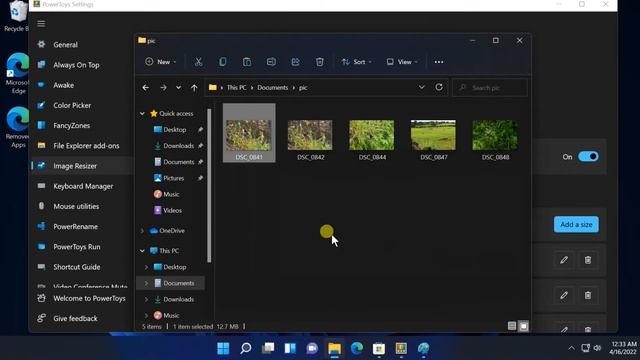
Task: Open Microsoft Edge from the taskbar
Action: 357,348
